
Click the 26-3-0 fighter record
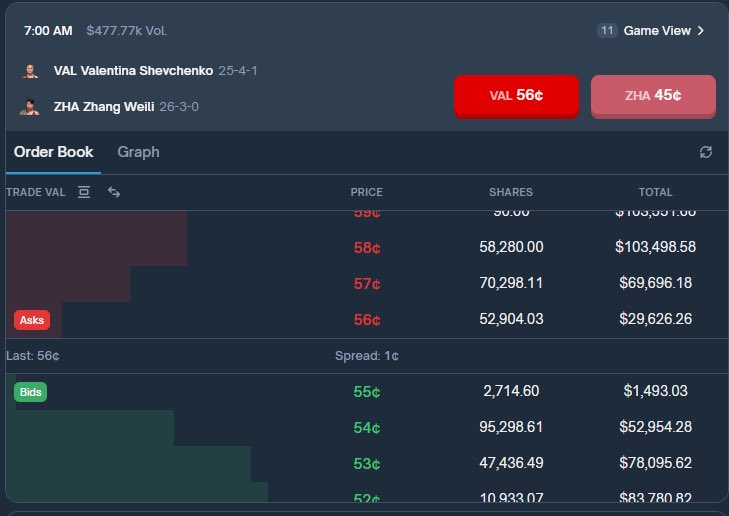tap(179, 107)
